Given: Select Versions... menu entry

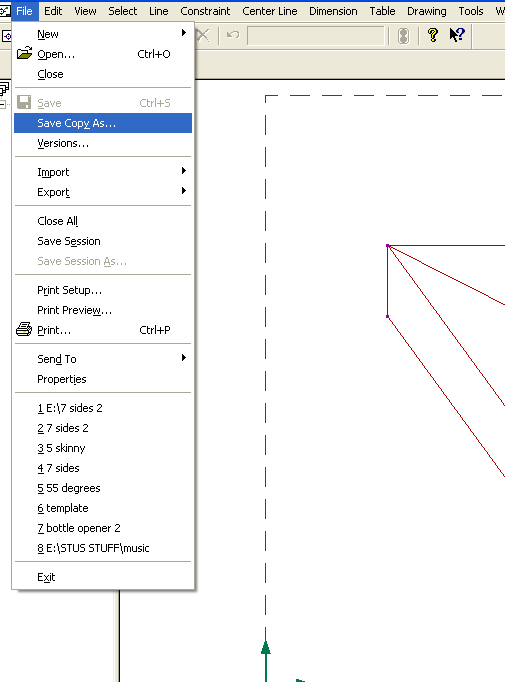Looking at the screenshot, I should [103, 143].
